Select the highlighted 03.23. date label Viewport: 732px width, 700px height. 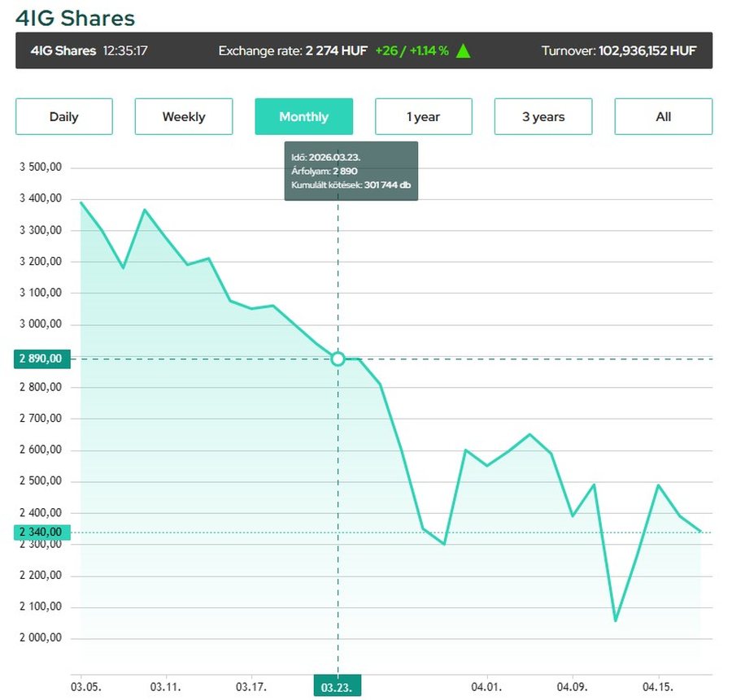(x=337, y=686)
